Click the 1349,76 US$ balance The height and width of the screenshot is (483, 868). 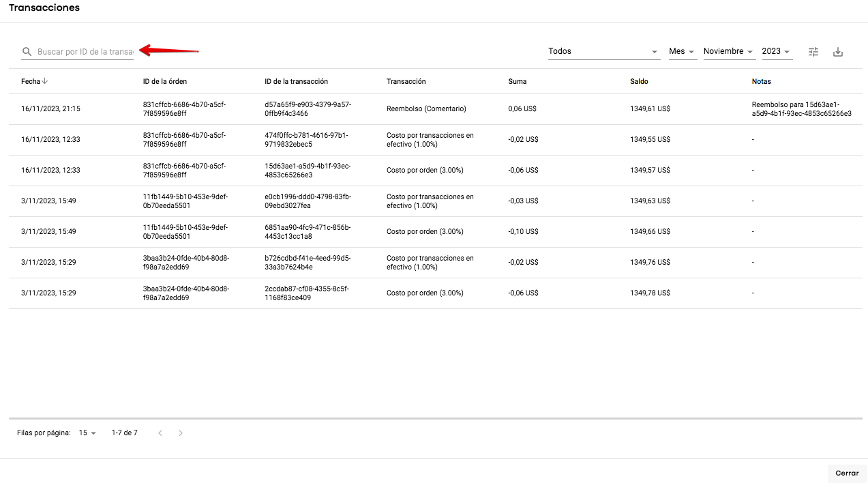click(x=650, y=262)
